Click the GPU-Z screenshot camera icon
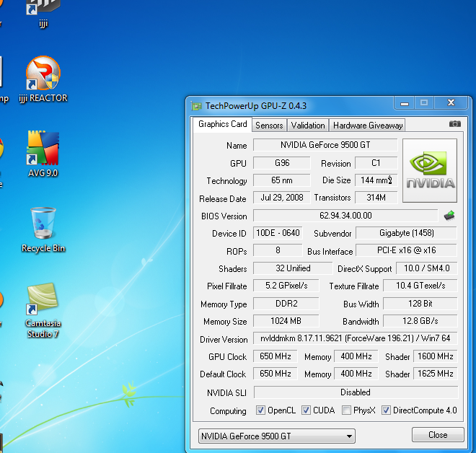476x453 pixels. (x=455, y=124)
